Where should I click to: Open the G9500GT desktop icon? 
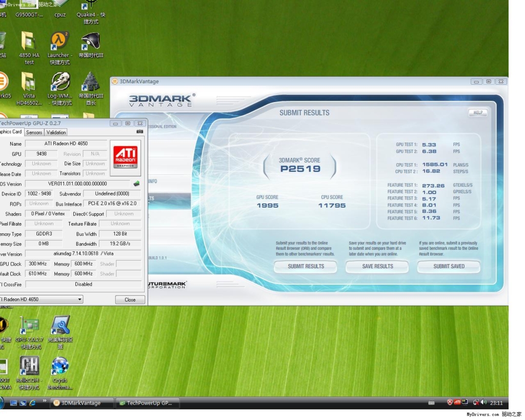29,9
